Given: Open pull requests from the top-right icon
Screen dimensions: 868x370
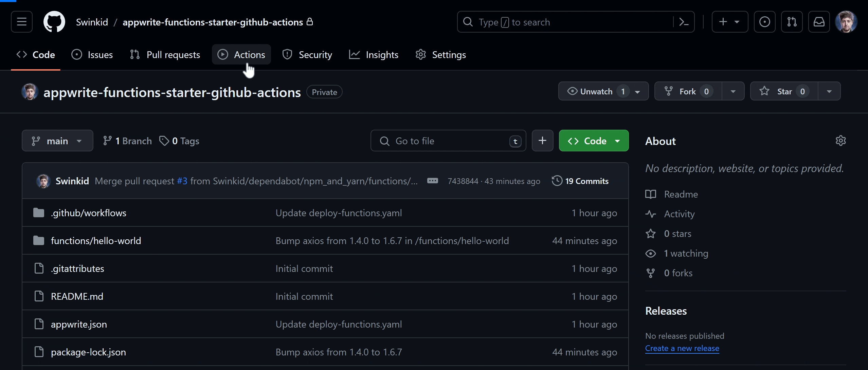Looking at the screenshot, I should [792, 21].
